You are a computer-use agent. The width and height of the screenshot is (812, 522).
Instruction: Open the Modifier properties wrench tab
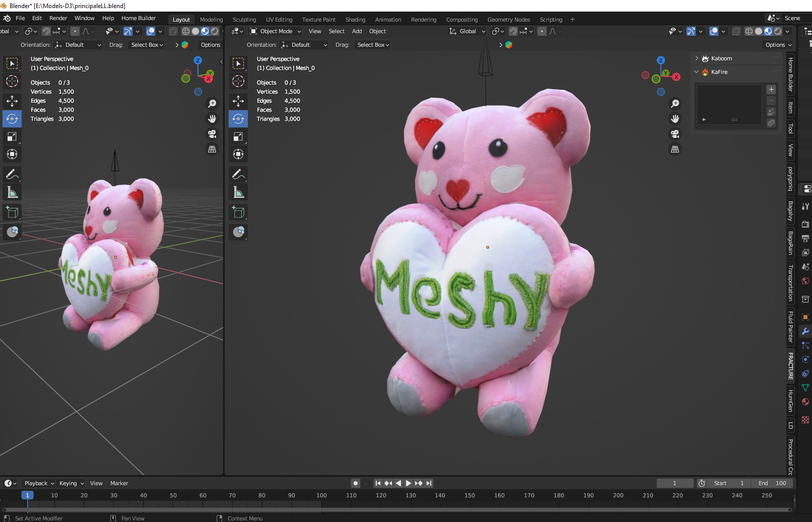(805, 331)
